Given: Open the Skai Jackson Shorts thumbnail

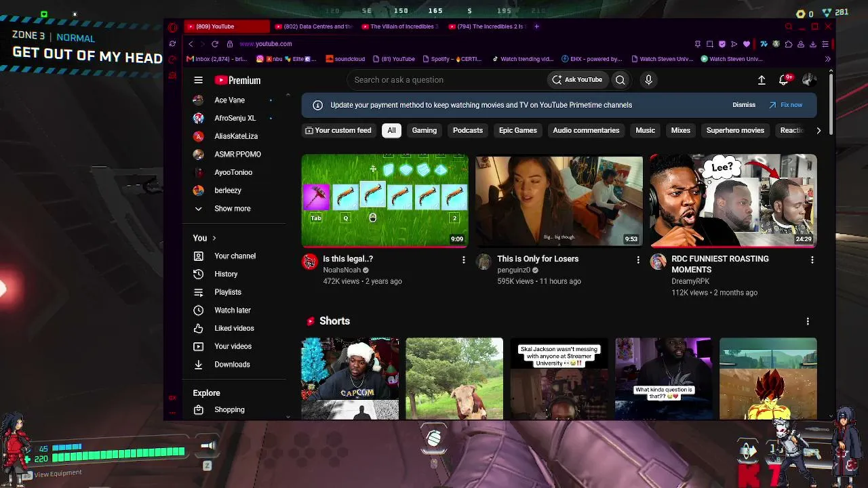Looking at the screenshot, I should (x=559, y=379).
